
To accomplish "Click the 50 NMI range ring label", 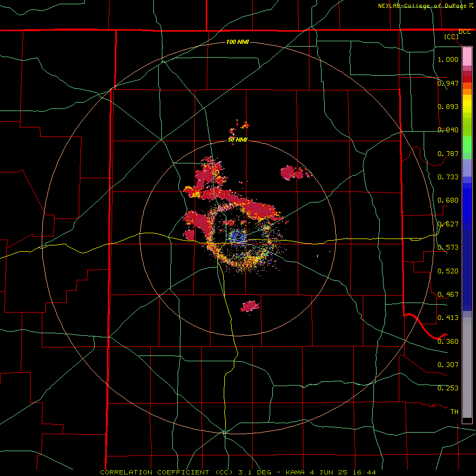I will [237, 140].
